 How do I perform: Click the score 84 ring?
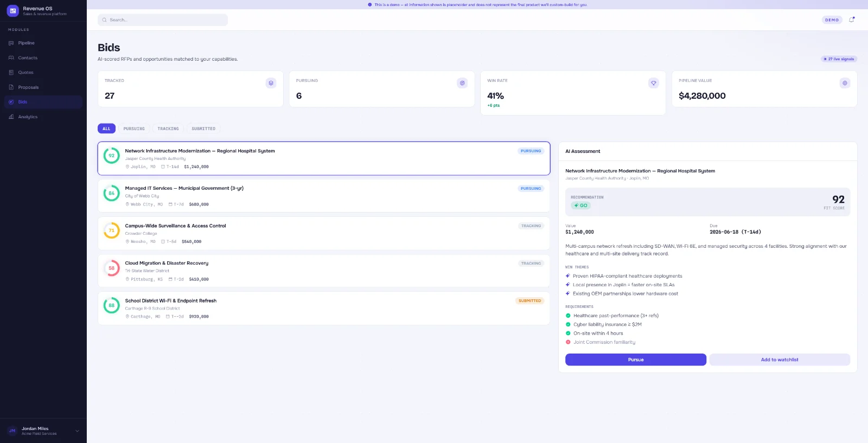[112, 193]
